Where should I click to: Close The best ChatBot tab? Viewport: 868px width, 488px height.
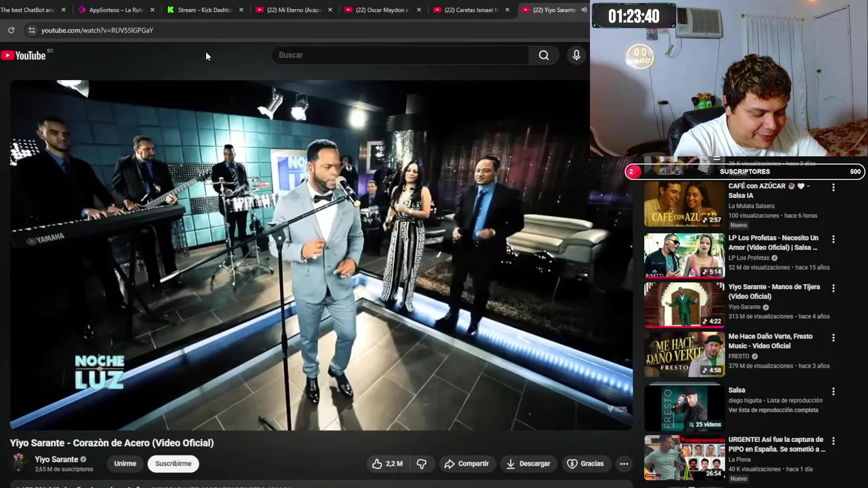(x=64, y=10)
